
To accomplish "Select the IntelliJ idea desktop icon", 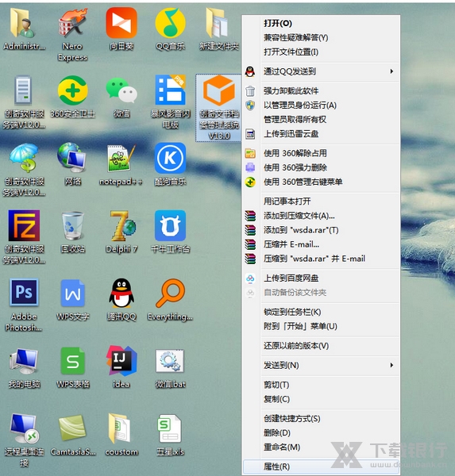I will point(121,367).
